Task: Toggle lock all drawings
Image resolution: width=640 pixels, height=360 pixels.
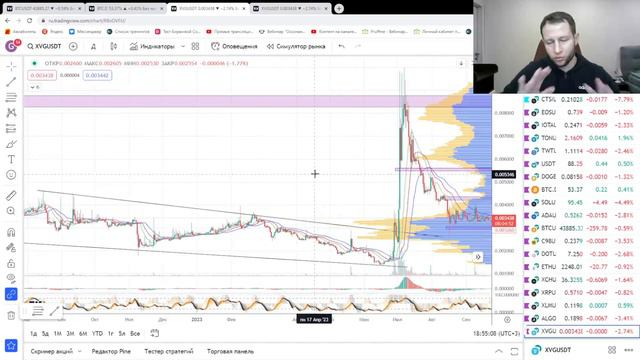Action: coord(11,263)
